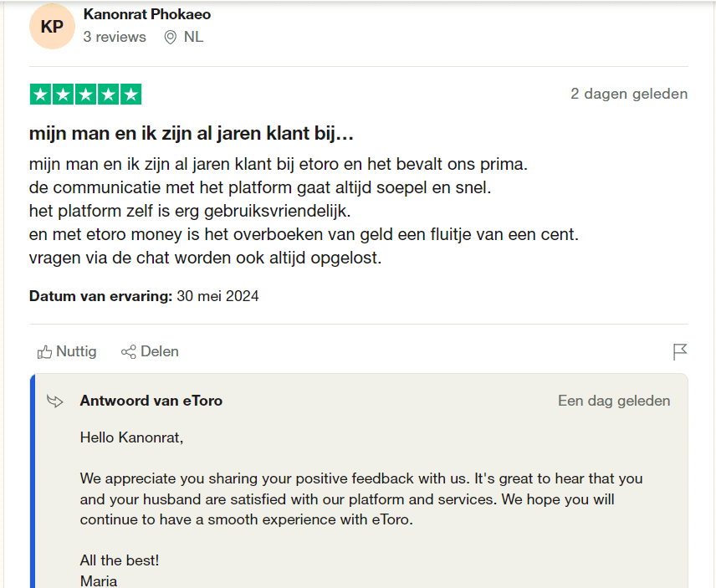Viewport: 716px width, 588px height.
Task: Click the "3 reviews" count
Action: point(115,37)
